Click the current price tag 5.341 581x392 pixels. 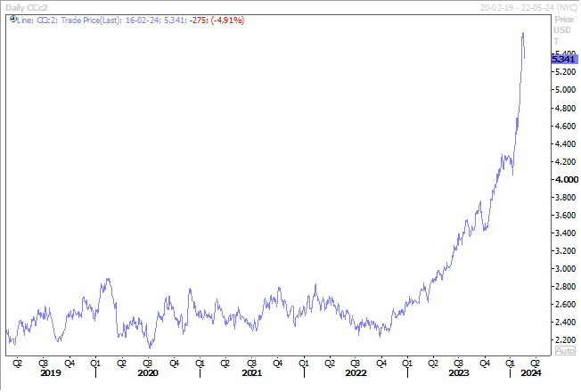[564, 59]
